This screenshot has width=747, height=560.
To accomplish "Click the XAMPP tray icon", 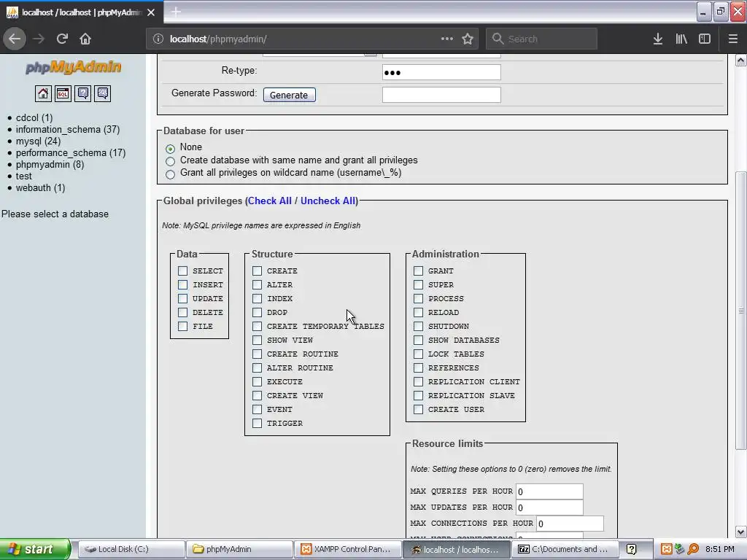I will point(667,549).
